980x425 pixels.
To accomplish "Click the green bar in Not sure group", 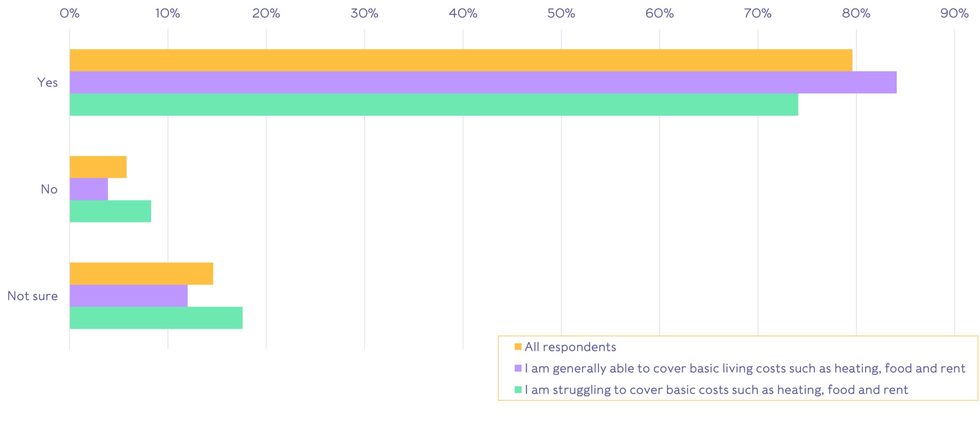I will (156, 318).
